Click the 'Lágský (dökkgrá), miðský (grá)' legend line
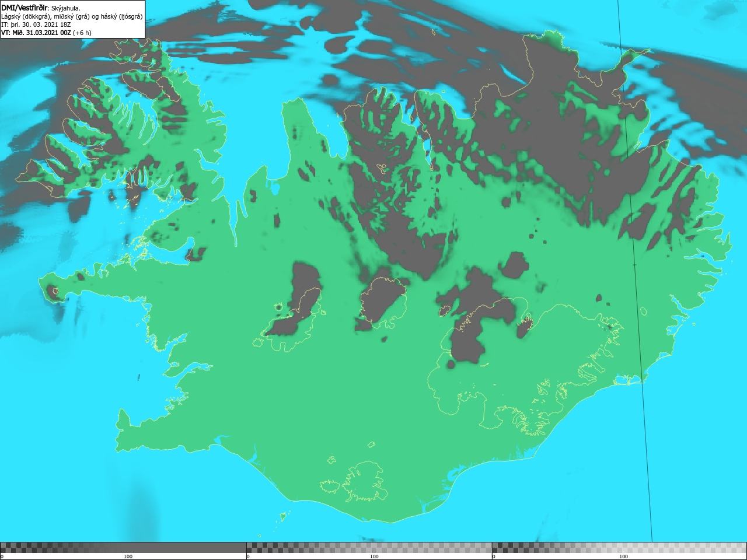 click(x=72, y=16)
